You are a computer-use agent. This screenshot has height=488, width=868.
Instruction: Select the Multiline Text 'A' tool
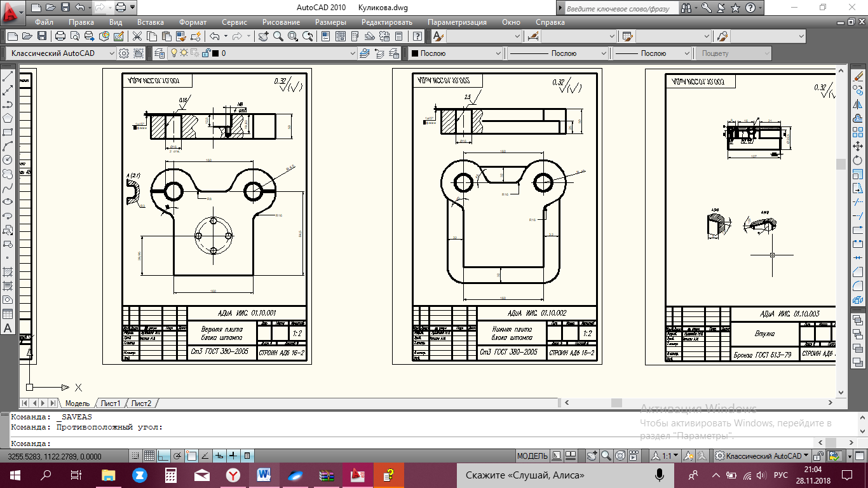click(x=8, y=328)
